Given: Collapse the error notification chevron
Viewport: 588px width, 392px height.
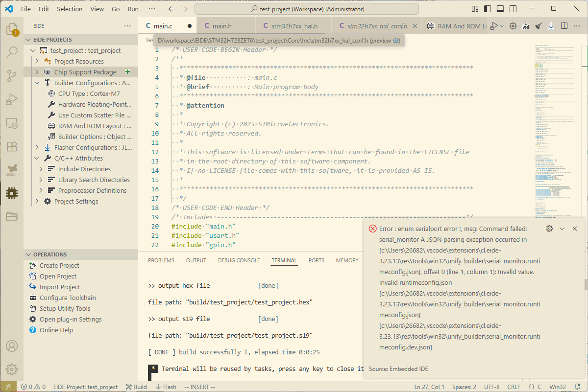Looking at the screenshot, I should pos(562,229).
